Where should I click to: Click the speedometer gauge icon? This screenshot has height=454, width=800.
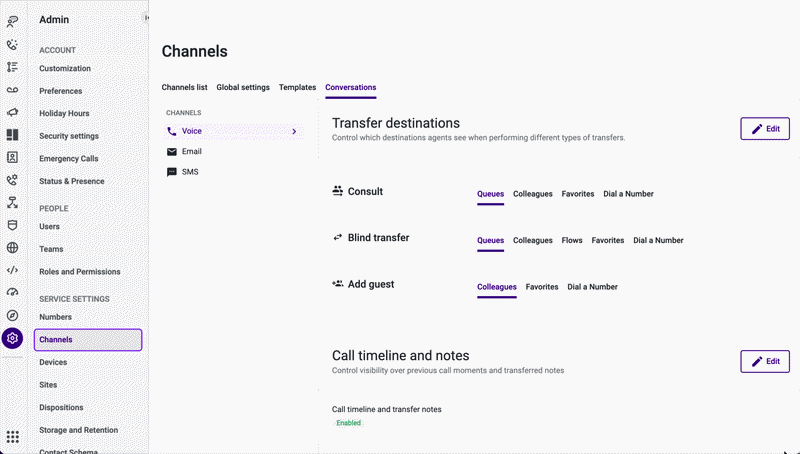12,292
